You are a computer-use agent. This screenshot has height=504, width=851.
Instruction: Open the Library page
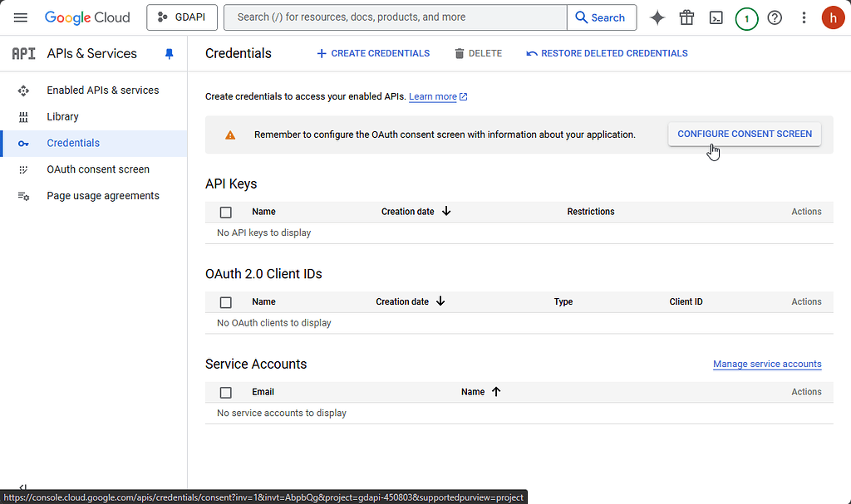[x=94, y=116]
